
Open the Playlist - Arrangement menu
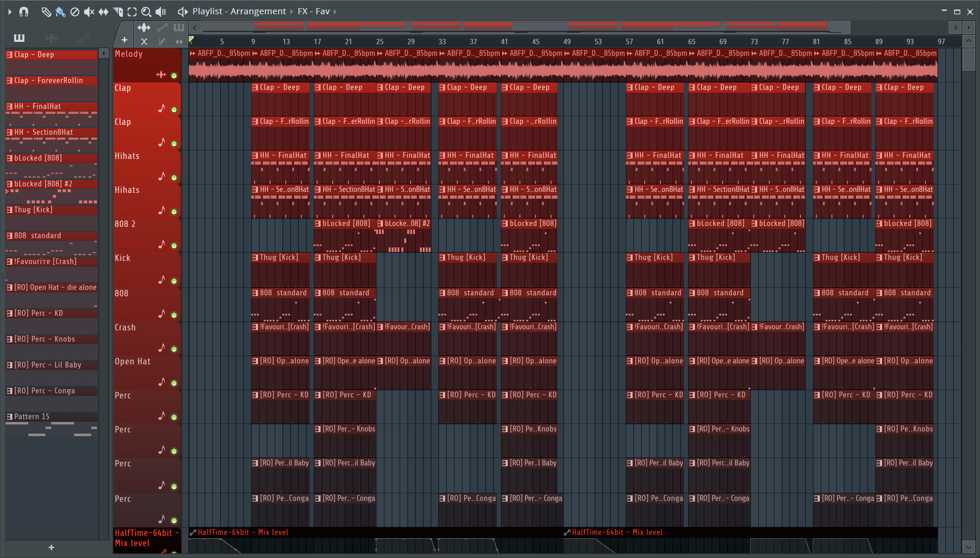[239, 12]
